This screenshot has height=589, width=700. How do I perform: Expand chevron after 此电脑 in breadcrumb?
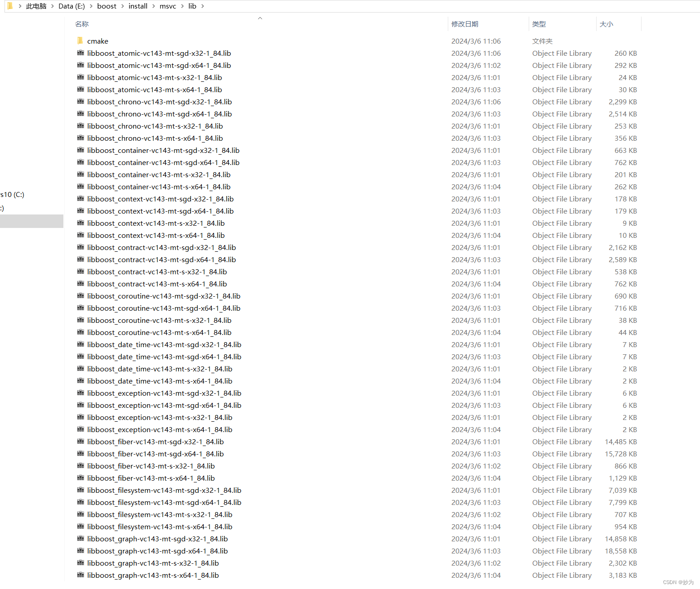[53, 6]
